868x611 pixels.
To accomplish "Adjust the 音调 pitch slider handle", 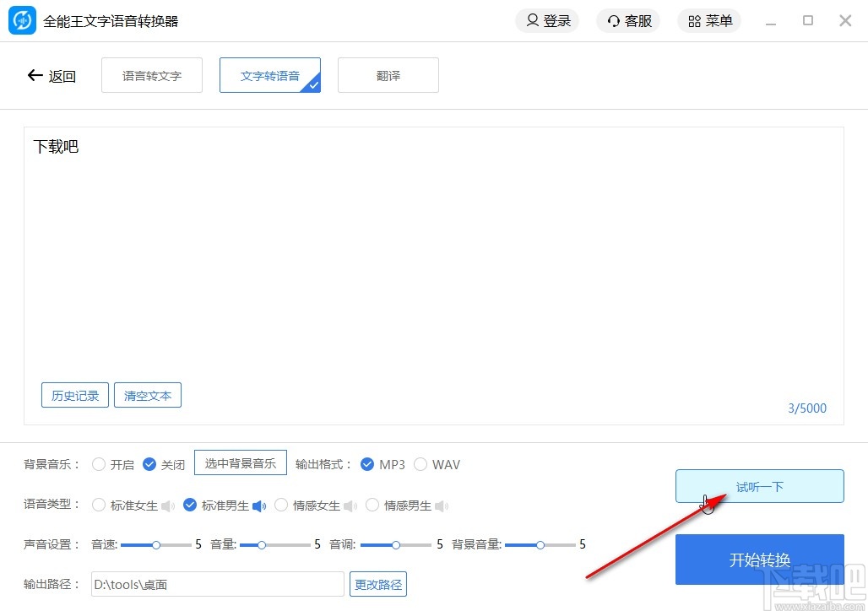I will tap(397, 544).
